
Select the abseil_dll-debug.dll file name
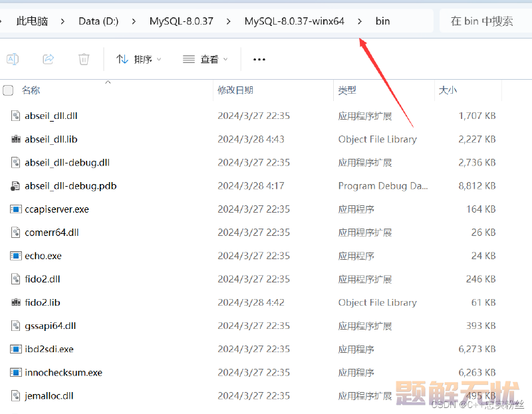click(x=67, y=163)
